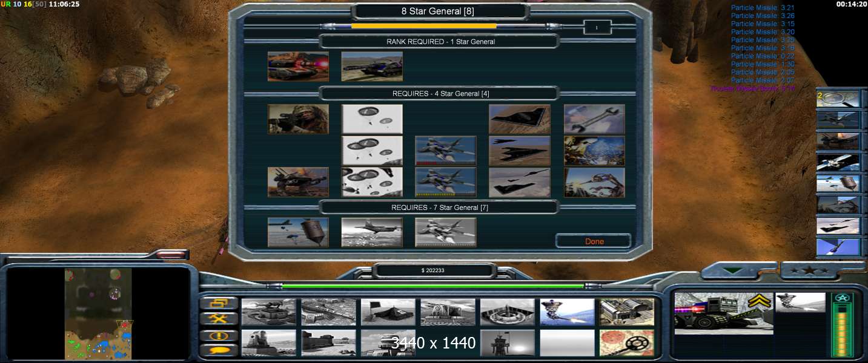The width and height of the screenshot is (868, 363).
Task: Build the Particle Cannon firing beam structure
Action: coord(567,312)
